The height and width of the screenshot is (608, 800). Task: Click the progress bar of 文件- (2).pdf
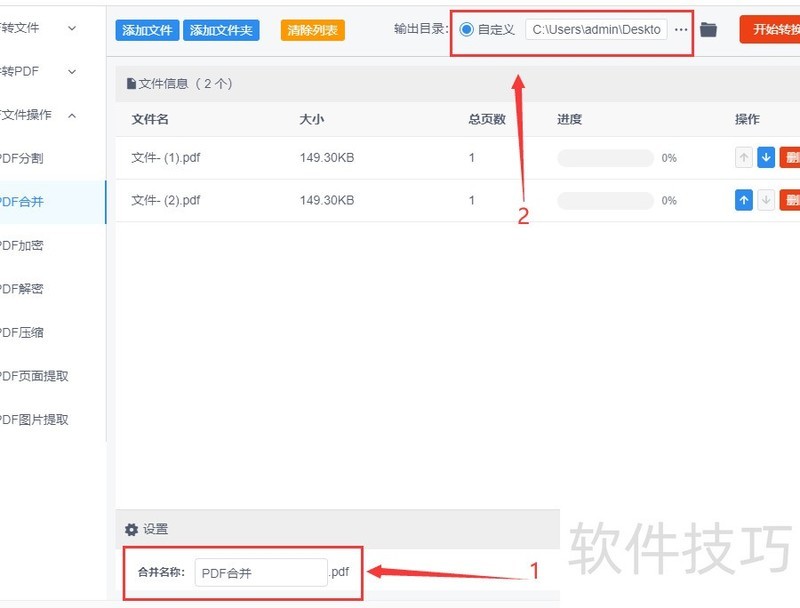point(605,200)
